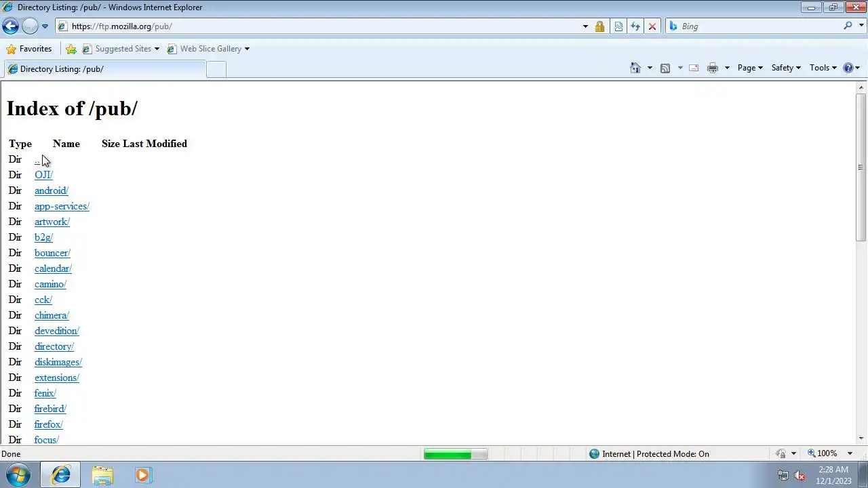The width and height of the screenshot is (868, 488).
Task: Open the artwork/ directory link
Action: (x=52, y=222)
